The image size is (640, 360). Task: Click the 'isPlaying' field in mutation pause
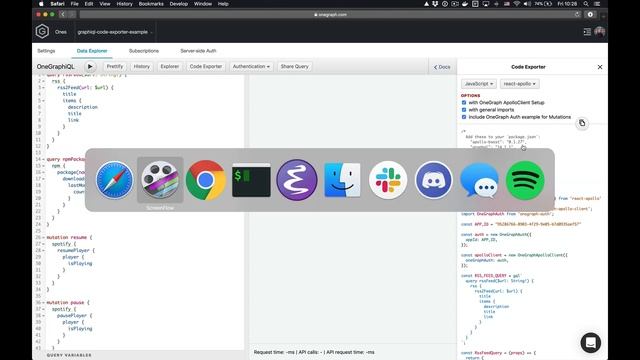click(x=80, y=329)
